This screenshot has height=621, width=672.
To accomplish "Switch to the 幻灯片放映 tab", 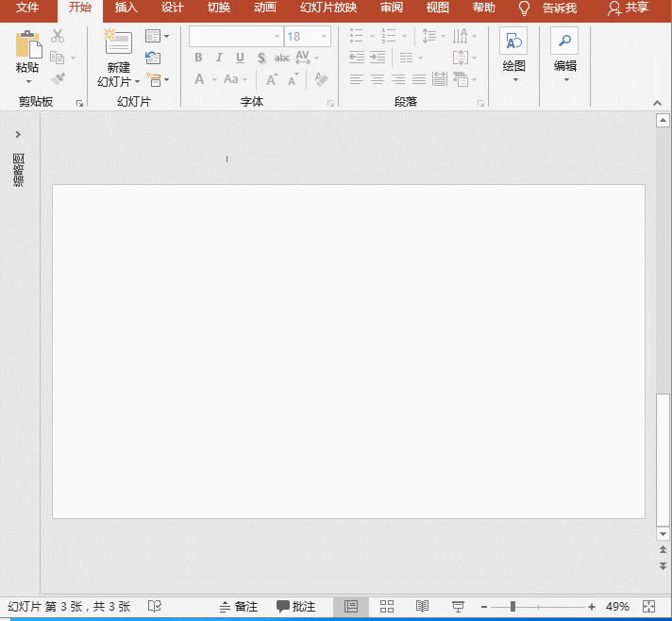I will [328, 8].
